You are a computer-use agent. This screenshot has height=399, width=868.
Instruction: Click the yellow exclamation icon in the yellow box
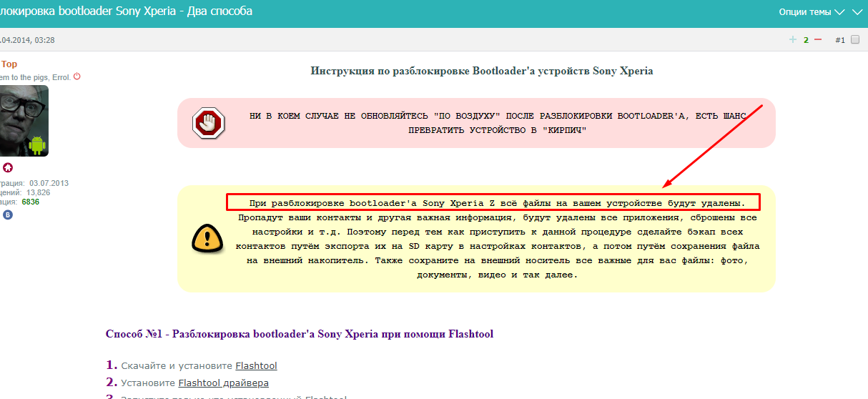[207, 238]
